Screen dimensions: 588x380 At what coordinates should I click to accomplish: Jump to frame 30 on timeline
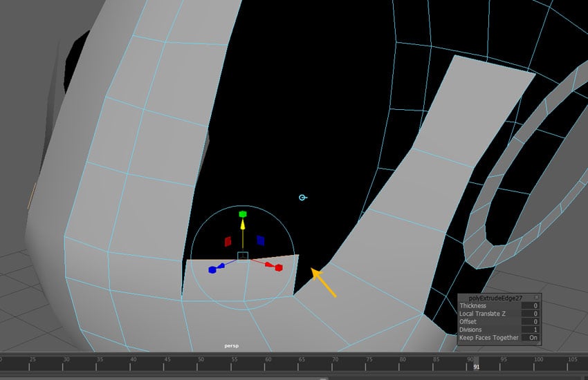tap(66, 359)
